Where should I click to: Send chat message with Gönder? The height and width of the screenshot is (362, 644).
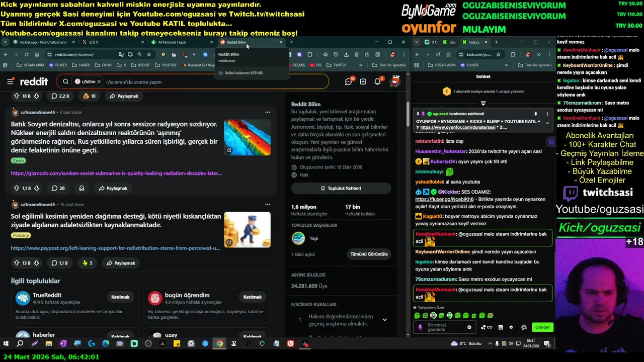pyautogui.click(x=542, y=327)
